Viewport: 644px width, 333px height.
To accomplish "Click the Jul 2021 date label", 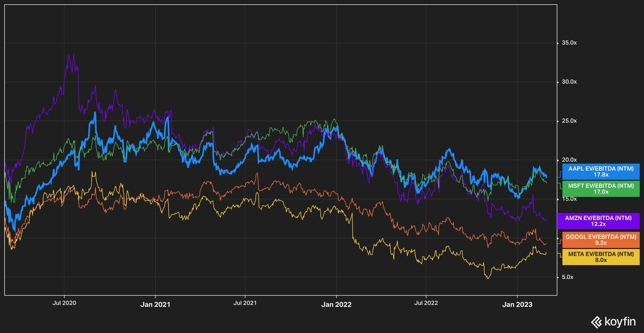I will coord(245,303).
